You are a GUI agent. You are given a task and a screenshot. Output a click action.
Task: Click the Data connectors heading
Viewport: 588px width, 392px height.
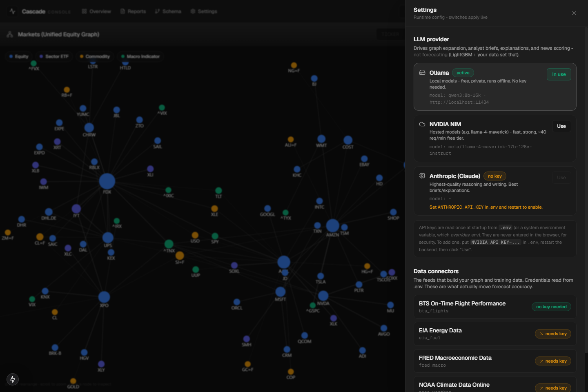pos(436,271)
